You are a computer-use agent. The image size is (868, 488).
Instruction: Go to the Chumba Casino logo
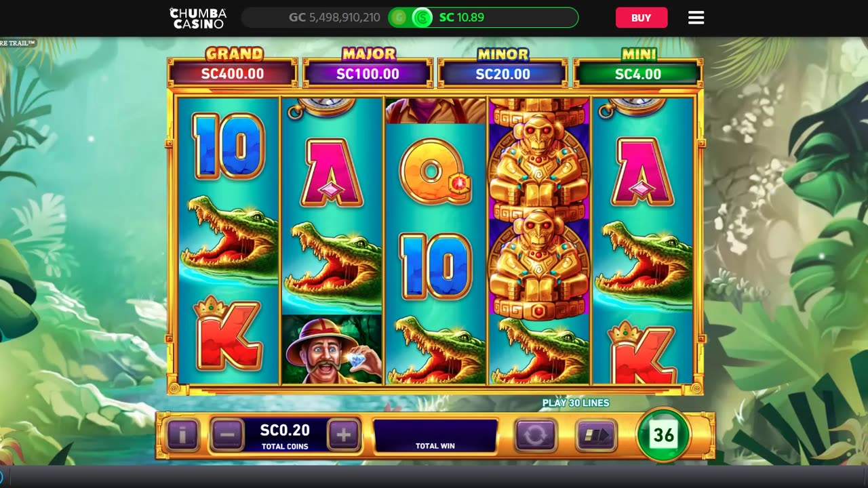pyautogui.click(x=198, y=18)
